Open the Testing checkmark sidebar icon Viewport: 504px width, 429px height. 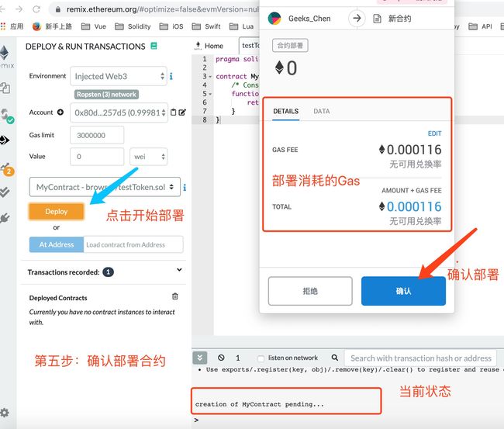5,192
